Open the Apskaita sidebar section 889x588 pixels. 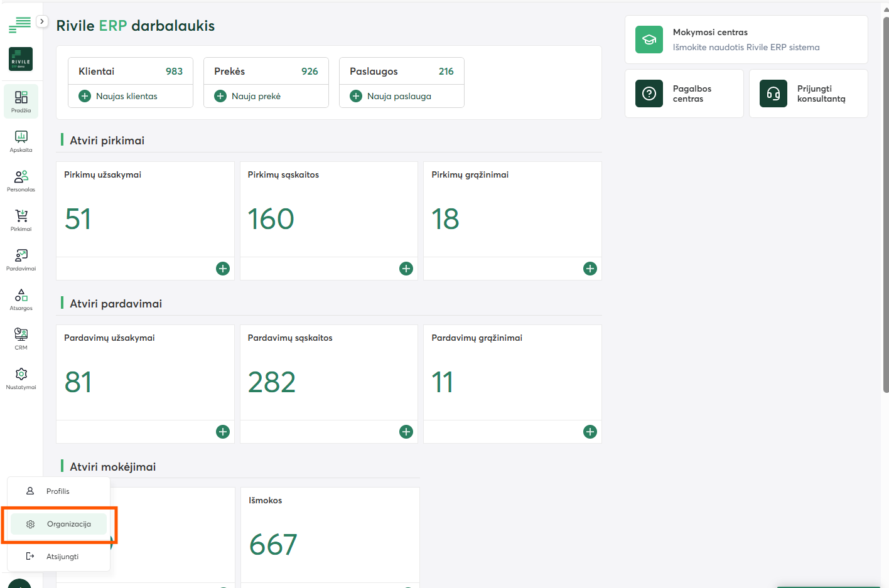(x=21, y=141)
